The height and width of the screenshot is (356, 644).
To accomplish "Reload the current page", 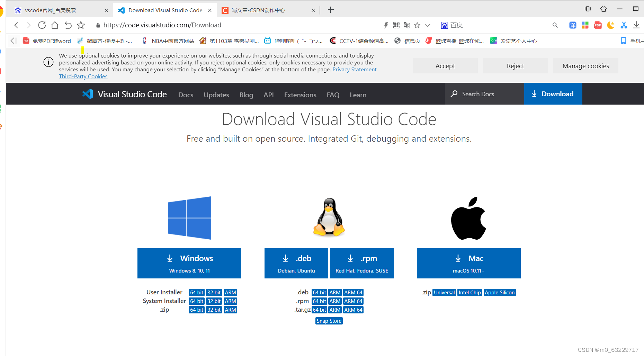I will pos(42,25).
